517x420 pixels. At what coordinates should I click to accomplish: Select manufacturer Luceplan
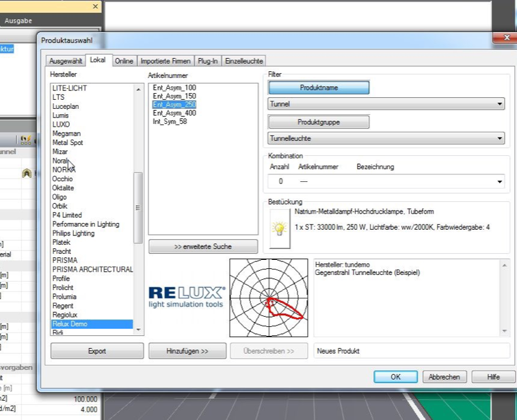(x=66, y=106)
